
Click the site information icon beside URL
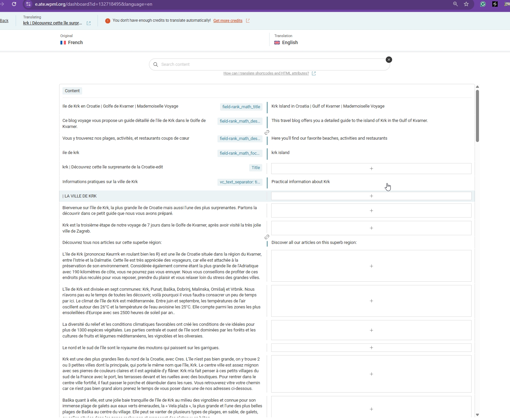coord(28,4)
